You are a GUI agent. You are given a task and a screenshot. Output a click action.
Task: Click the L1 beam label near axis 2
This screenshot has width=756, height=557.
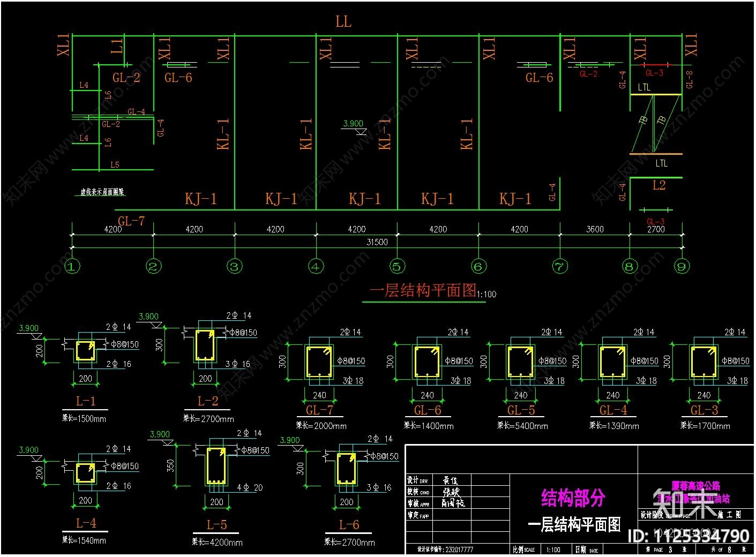click(x=117, y=46)
